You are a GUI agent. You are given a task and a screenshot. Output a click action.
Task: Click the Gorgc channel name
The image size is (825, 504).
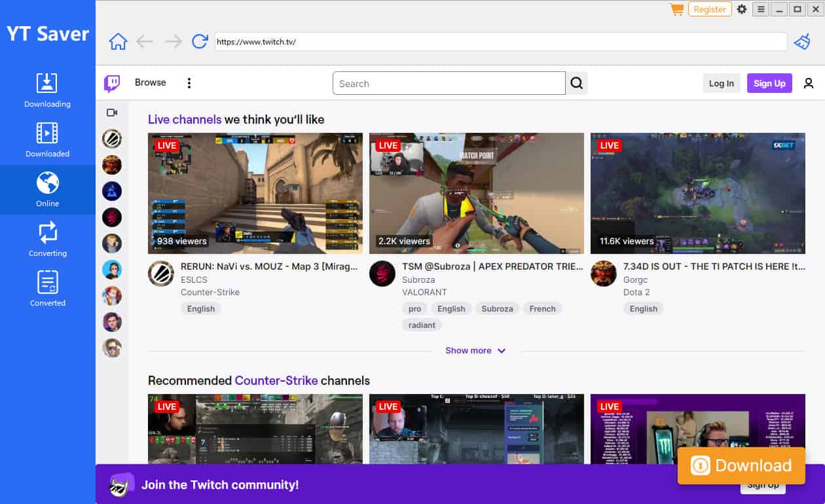pyautogui.click(x=635, y=279)
